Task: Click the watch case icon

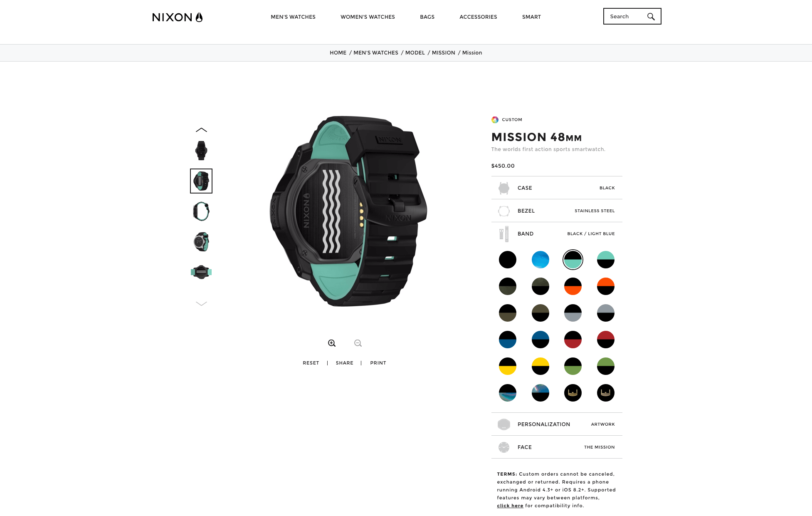Action: [504, 188]
